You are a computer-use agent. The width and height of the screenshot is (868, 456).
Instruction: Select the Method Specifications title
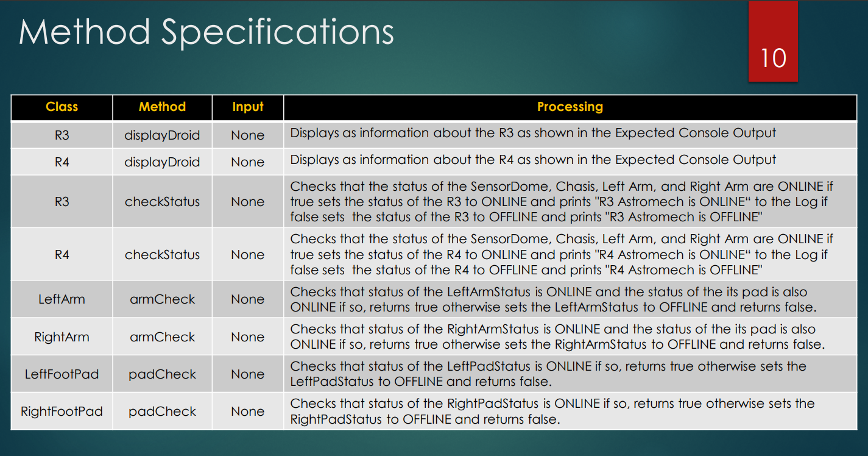207,32
